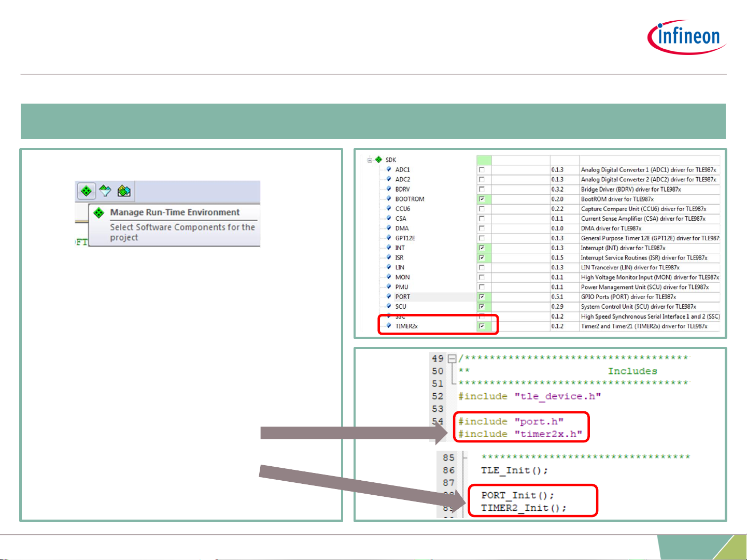This screenshot has width=747, height=560.
Task: Select the CCU6 tree item label
Action: (x=403, y=209)
